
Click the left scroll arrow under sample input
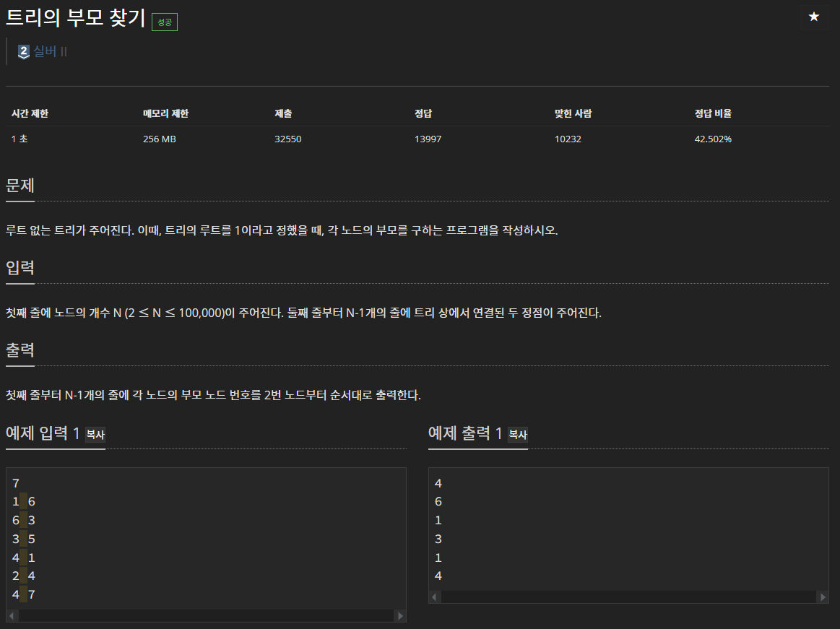click(x=12, y=616)
